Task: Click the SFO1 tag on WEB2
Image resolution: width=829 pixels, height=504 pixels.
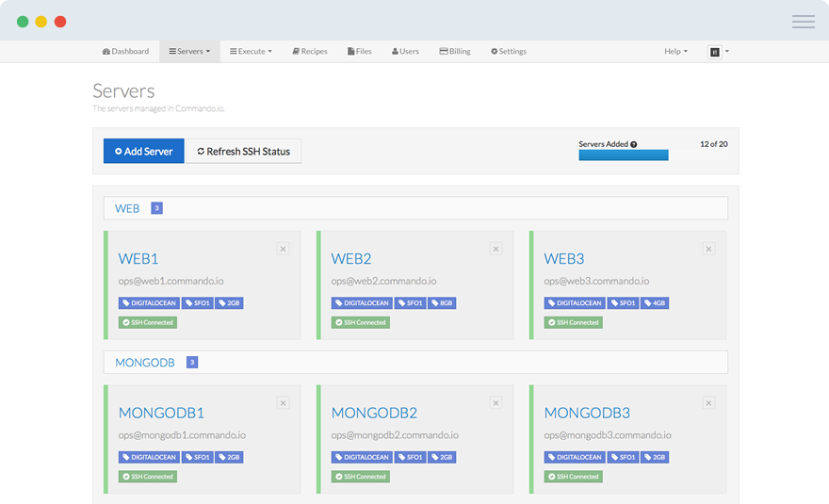Action: pyautogui.click(x=411, y=303)
